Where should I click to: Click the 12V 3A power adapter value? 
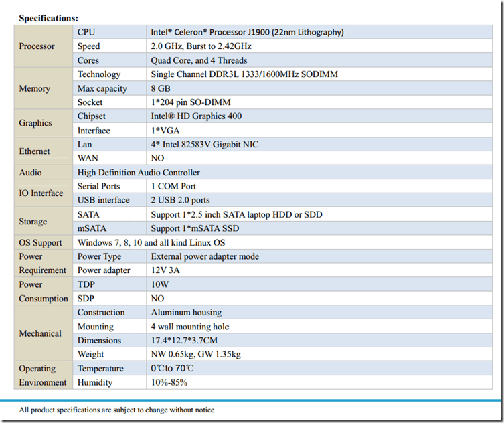click(x=167, y=270)
